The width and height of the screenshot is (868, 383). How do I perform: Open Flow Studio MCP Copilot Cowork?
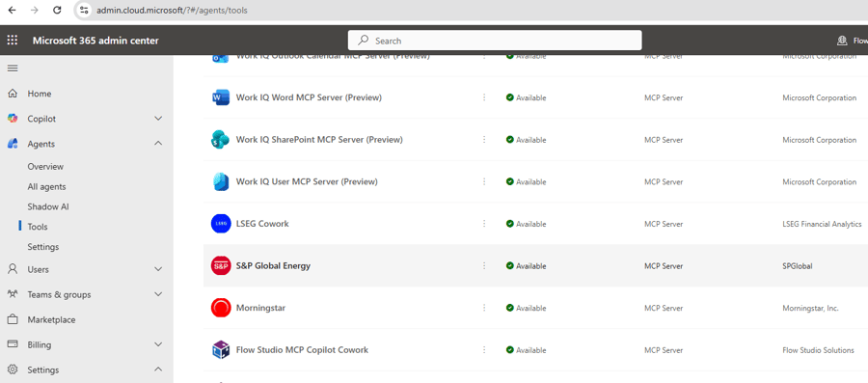[302, 350]
